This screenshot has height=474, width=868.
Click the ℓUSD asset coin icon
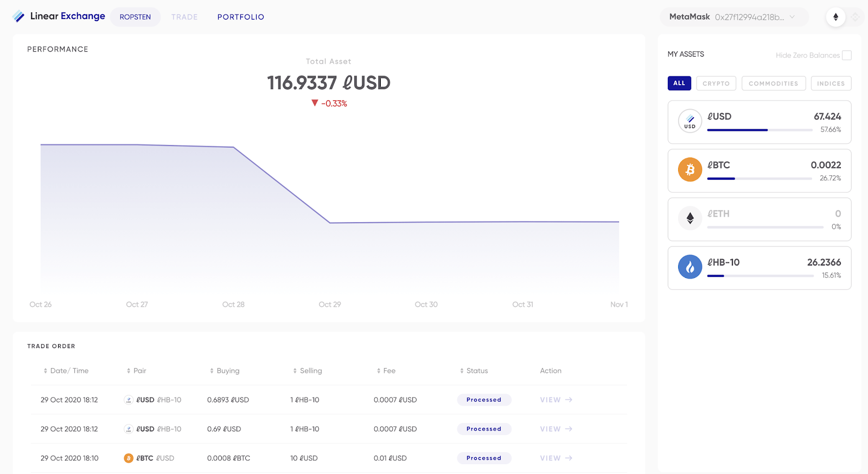coord(690,121)
